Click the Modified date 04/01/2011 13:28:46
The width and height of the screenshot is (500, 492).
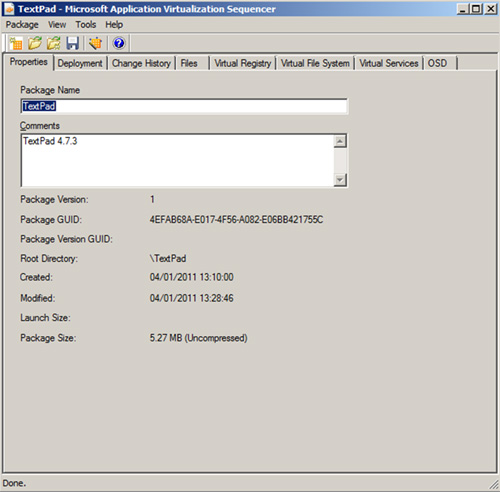pyautogui.click(x=191, y=298)
